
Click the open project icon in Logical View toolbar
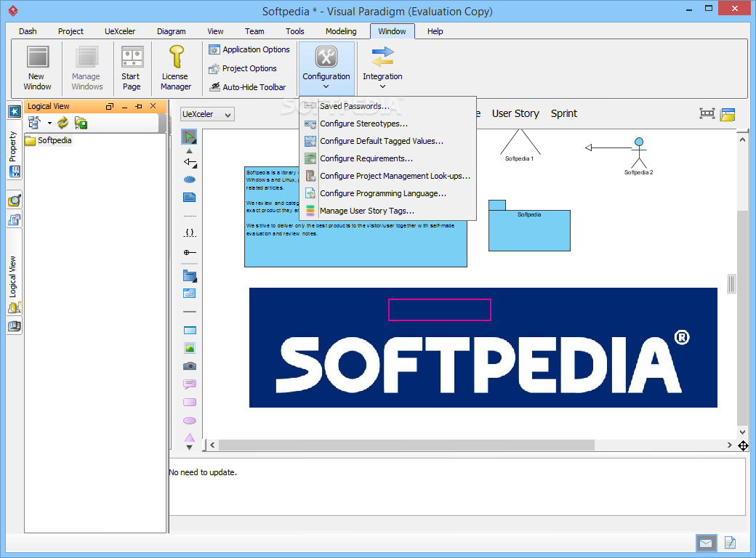(81, 123)
